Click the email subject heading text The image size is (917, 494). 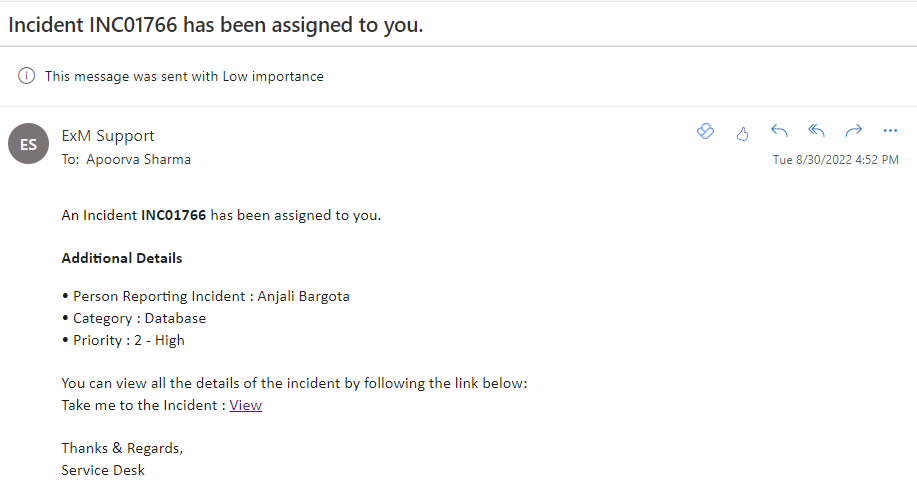tap(216, 25)
